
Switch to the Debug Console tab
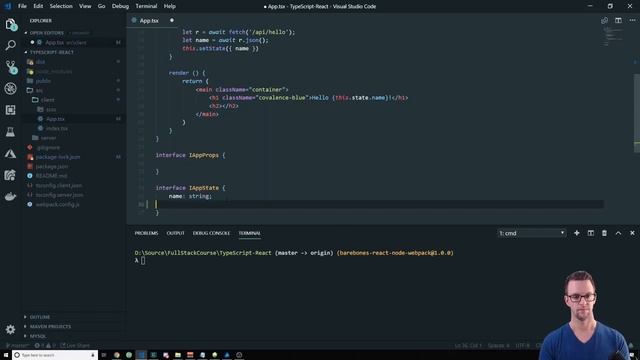(x=211, y=233)
